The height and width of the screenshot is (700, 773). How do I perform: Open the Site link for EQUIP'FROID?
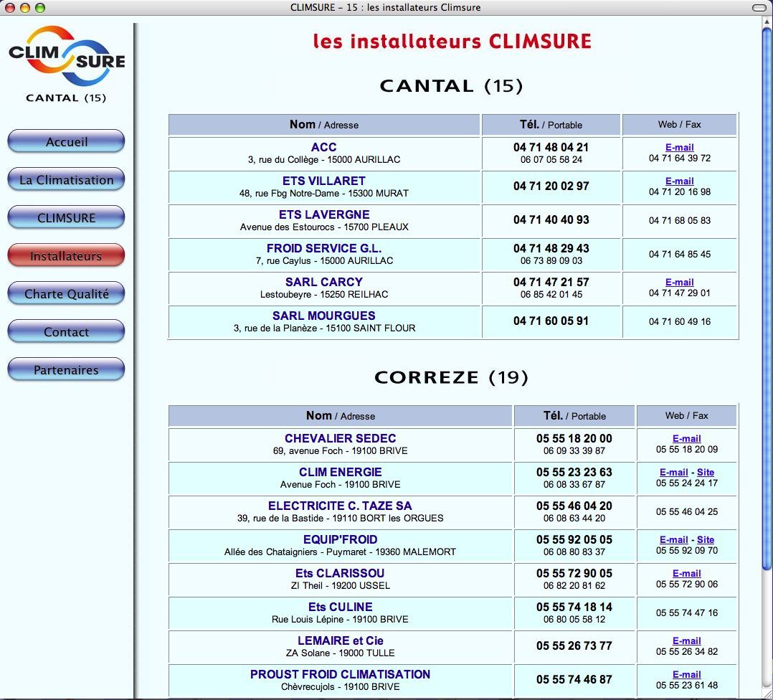tap(706, 539)
